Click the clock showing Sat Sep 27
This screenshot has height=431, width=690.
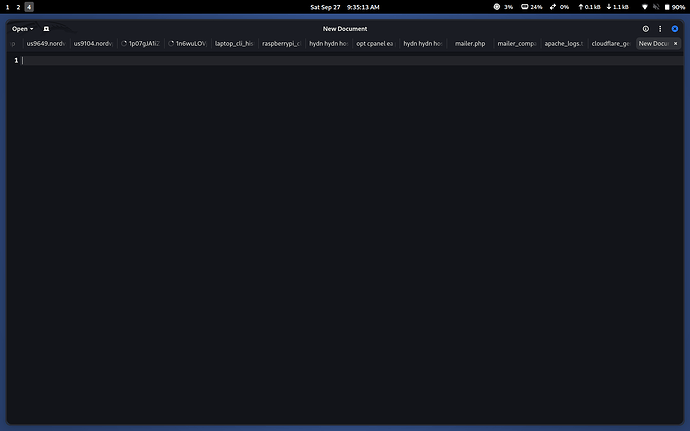point(345,7)
